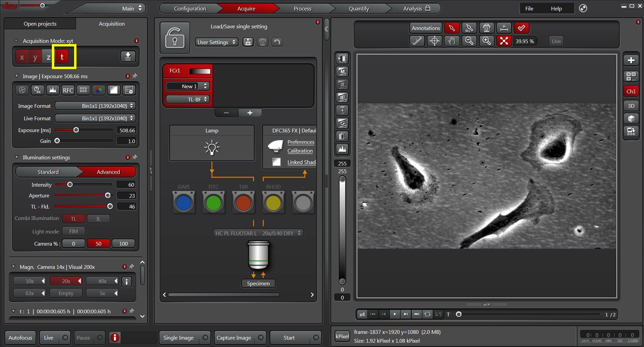Click the Autofocus button
Screen dimensions: 644x347
(21, 338)
